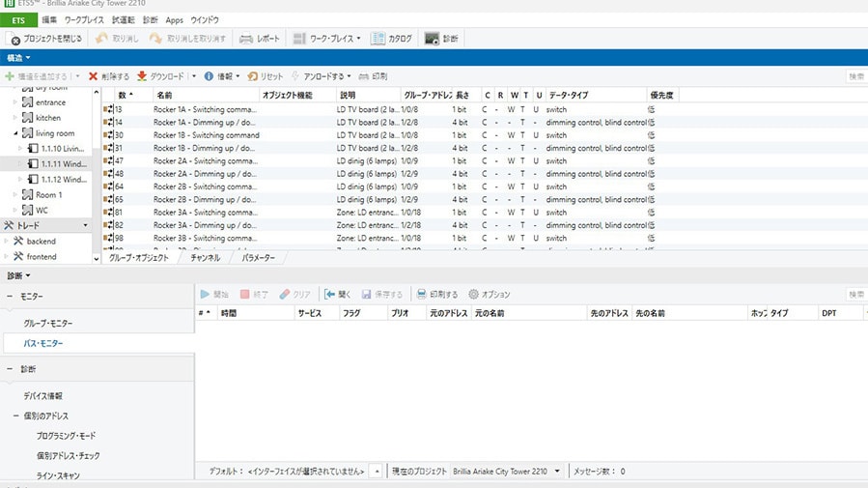Open the current project dropdown Brillia Ariake
868x488 pixels.
click(555, 472)
